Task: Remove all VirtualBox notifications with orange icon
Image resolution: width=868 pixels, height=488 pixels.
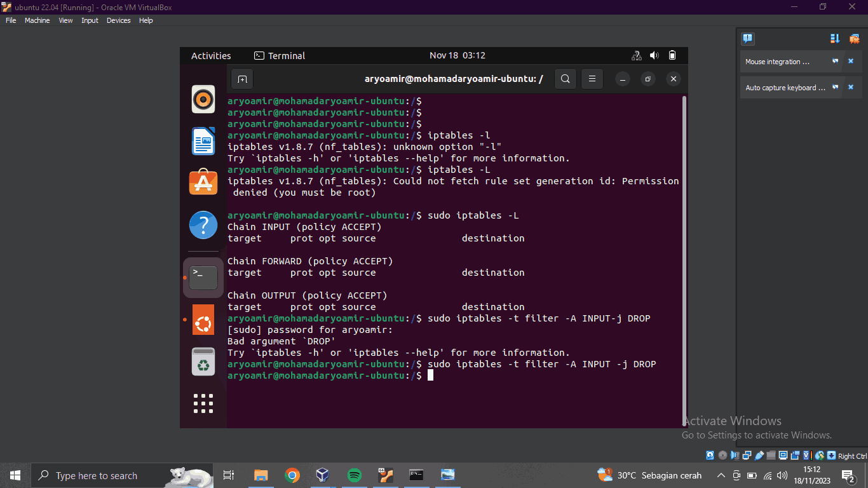Action: click(854, 39)
